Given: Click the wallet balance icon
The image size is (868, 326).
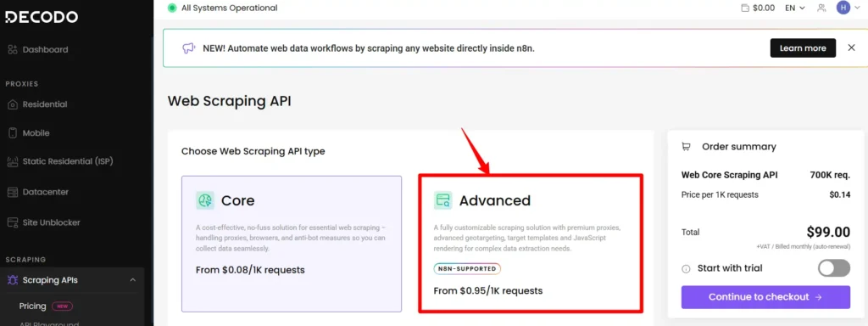Looking at the screenshot, I should pos(745,8).
